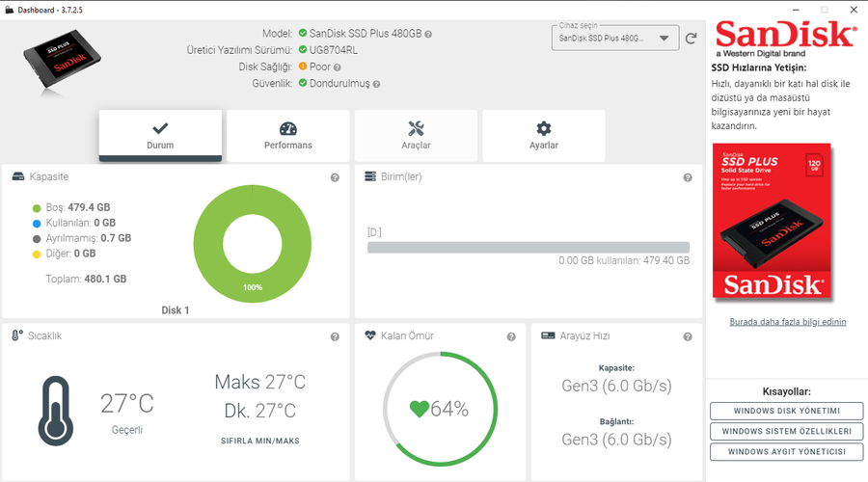The image size is (868, 482).
Task: Open Kapasite panel help icon
Action: point(335,177)
